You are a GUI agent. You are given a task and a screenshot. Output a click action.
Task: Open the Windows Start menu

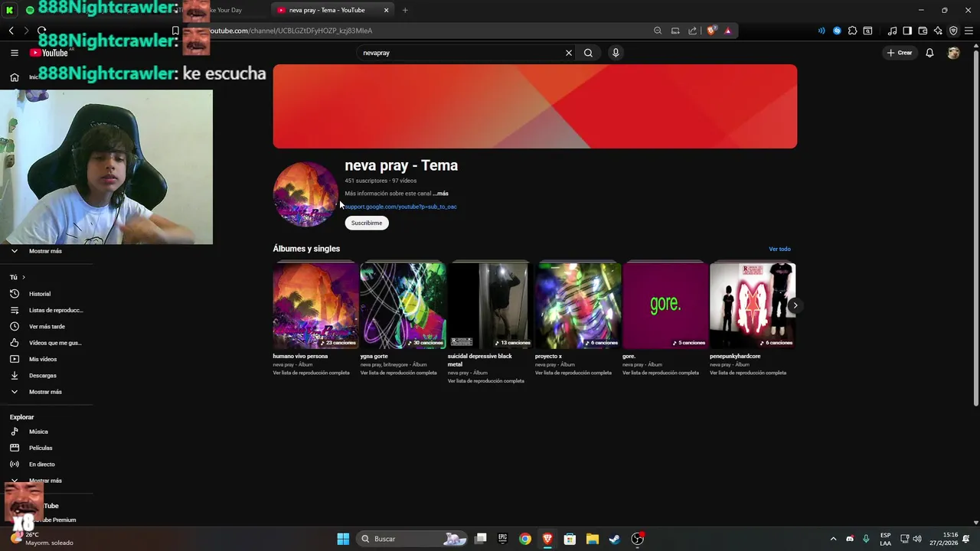coord(343,539)
